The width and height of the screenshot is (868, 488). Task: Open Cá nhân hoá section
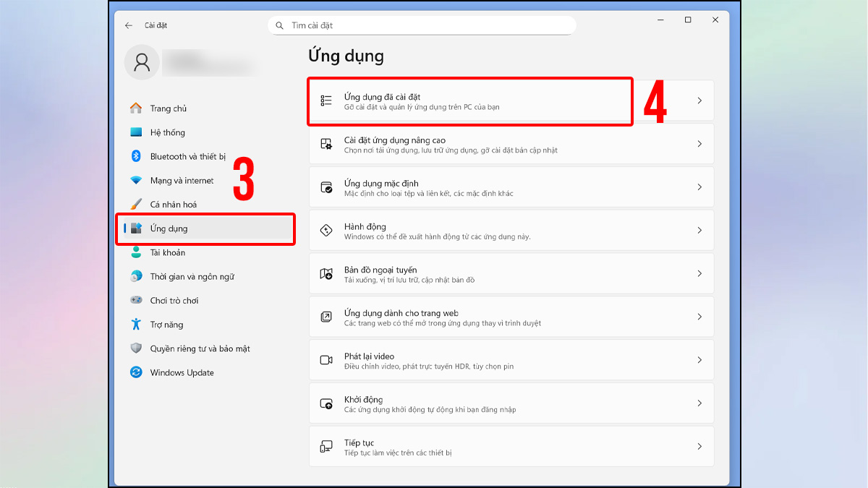tap(208, 205)
